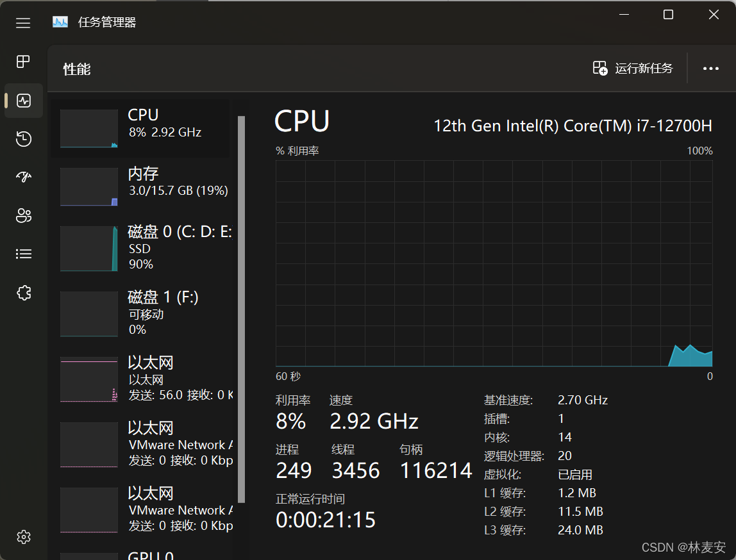Open the Services puzzle-piece icon
Image resolution: width=736 pixels, height=560 pixels.
24,293
